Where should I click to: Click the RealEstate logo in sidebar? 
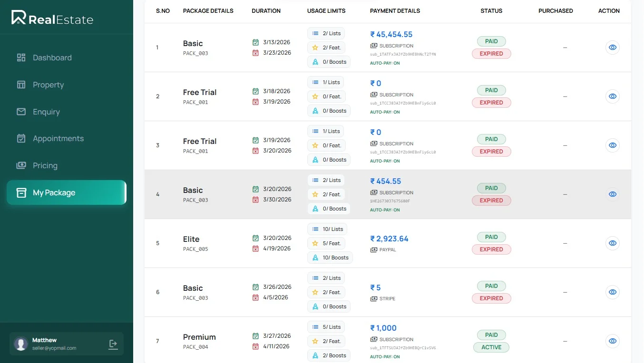click(52, 18)
